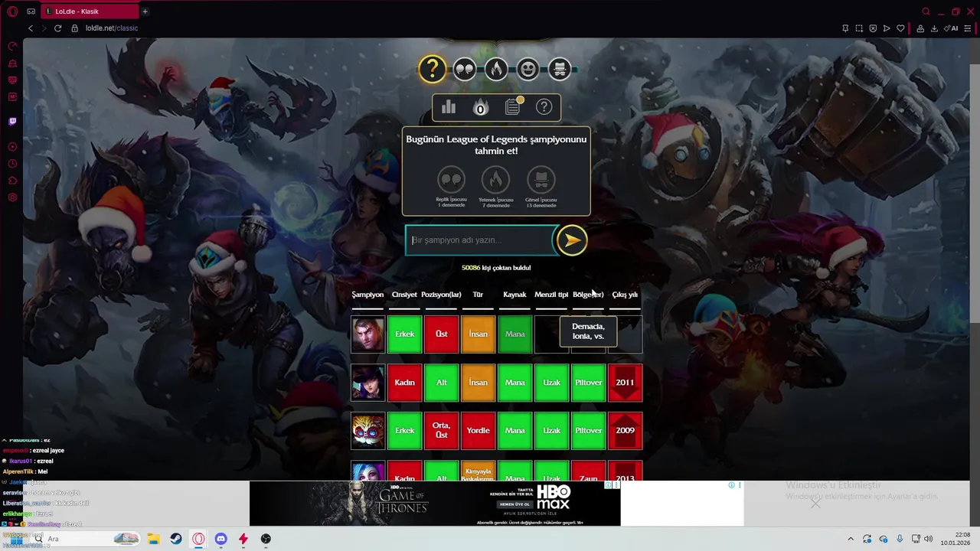The image size is (980, 551).
Task: Click the pin icon in toolbar
Action: click(845, 28)
